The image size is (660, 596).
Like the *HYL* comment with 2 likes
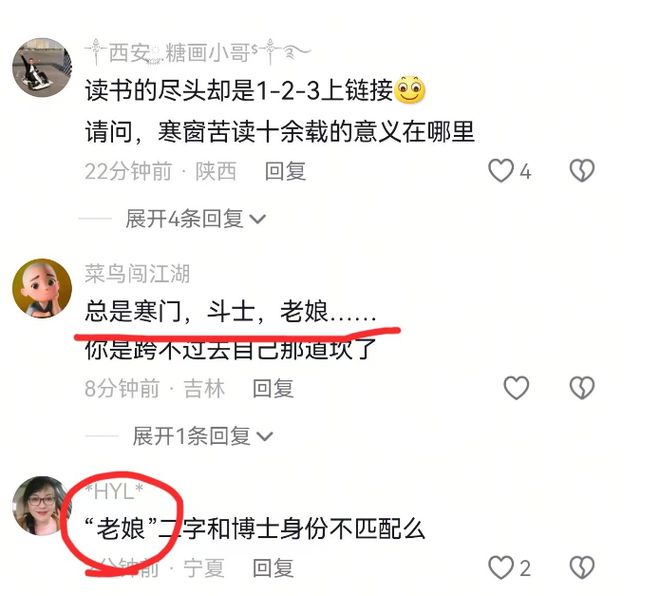point(501,568)
